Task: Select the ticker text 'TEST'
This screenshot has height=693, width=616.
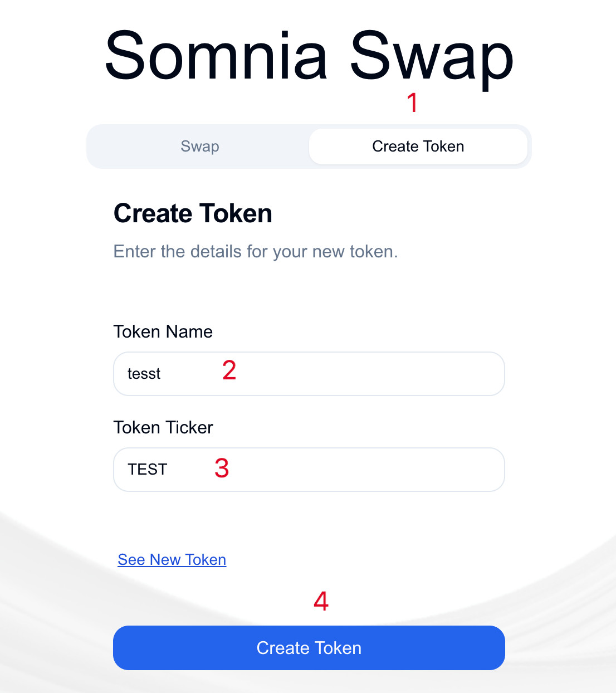Action: click(147, 469)
